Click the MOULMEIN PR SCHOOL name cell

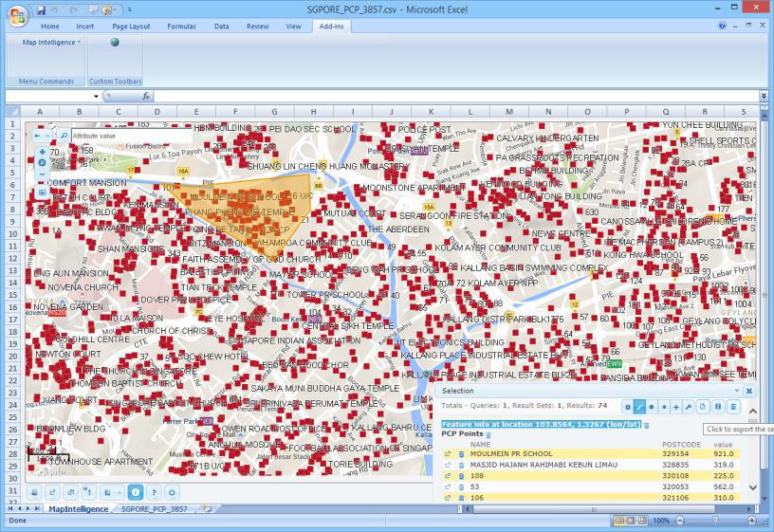click(511, 453)
